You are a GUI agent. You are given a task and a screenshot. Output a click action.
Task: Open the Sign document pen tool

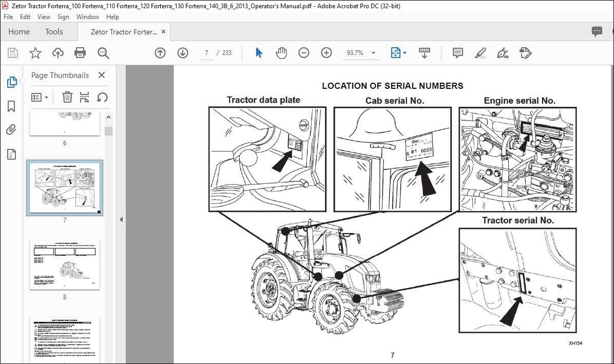click(503, 53)
